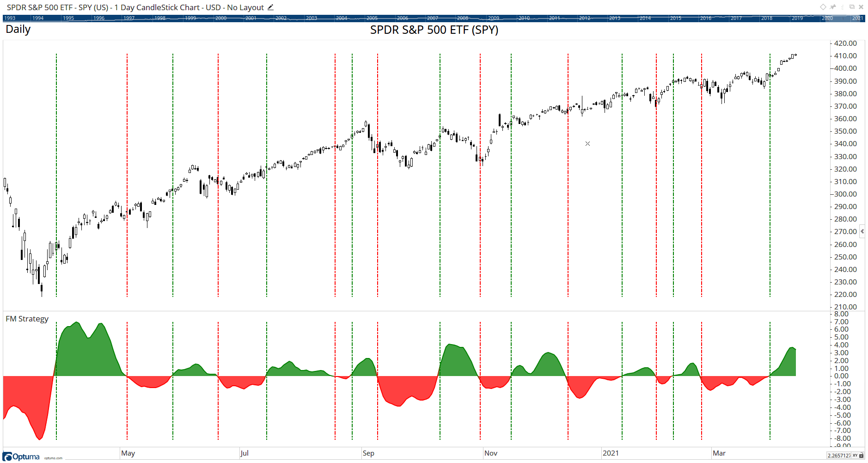Viewport: 868px width, 463px height.
Task: Click the May label on the date axis
Action: click(128, 453)
